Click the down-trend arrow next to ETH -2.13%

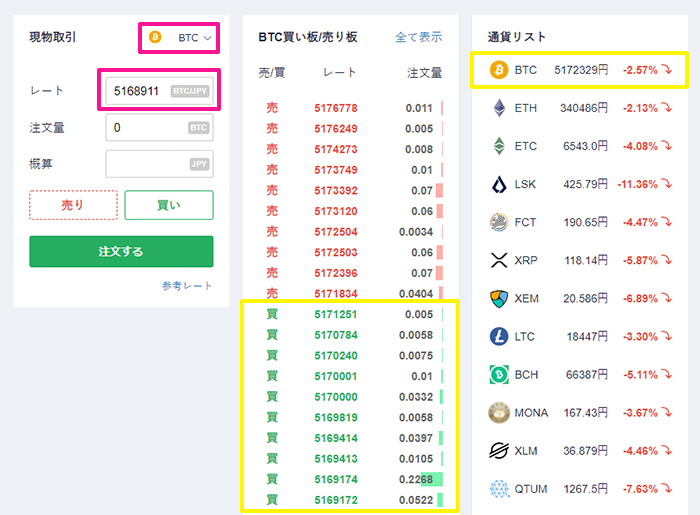tap(667, 108)
